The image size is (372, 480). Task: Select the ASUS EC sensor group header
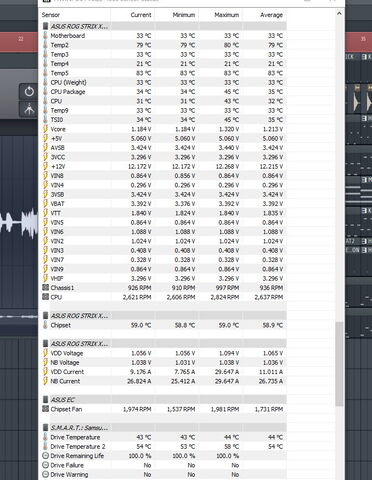tap(164, 400)
